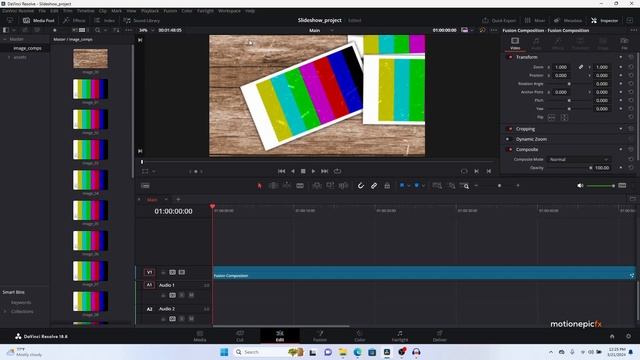
Task: Adjust the timeline zoom slider
Action: pos(499,186)
